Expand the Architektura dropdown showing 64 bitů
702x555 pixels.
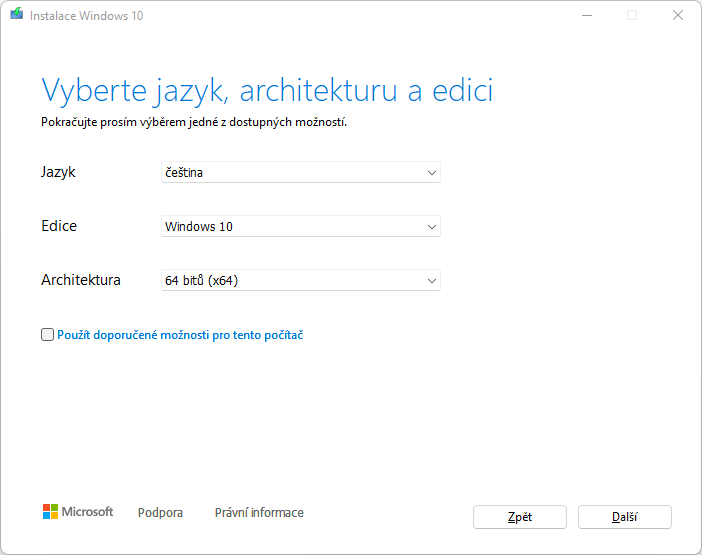[300, 281]
